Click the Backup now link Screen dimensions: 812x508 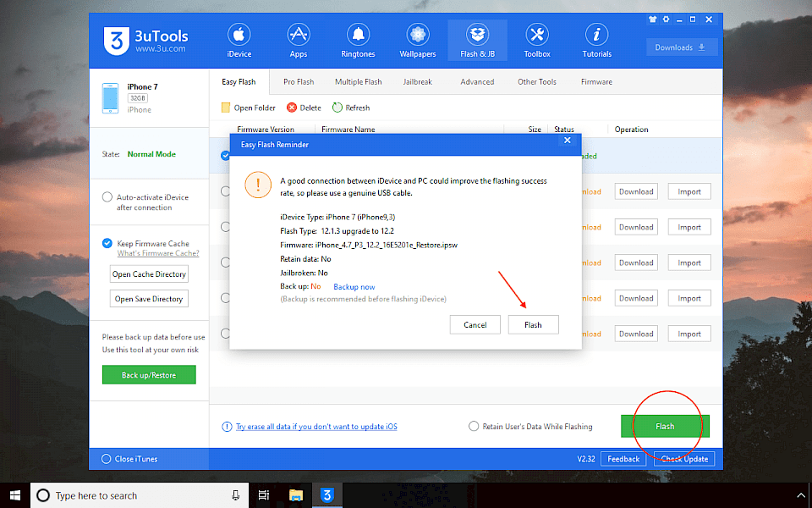(354, 287)
